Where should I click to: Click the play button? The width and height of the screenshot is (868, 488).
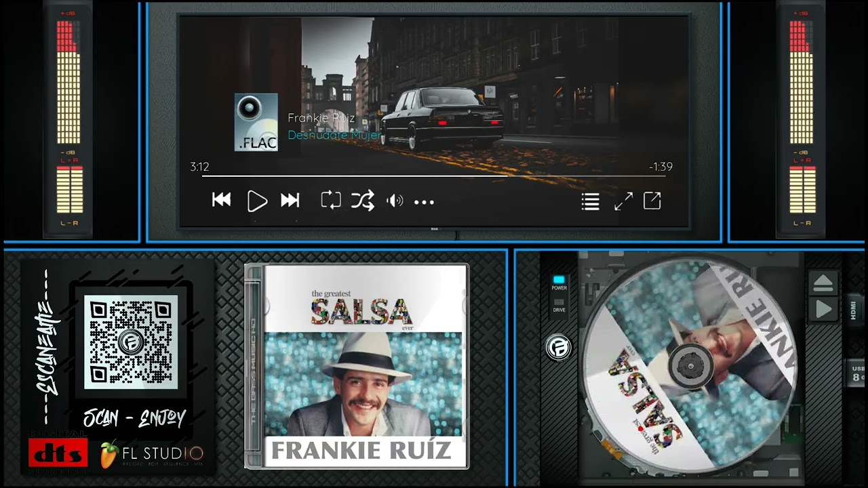coord(257,201)
